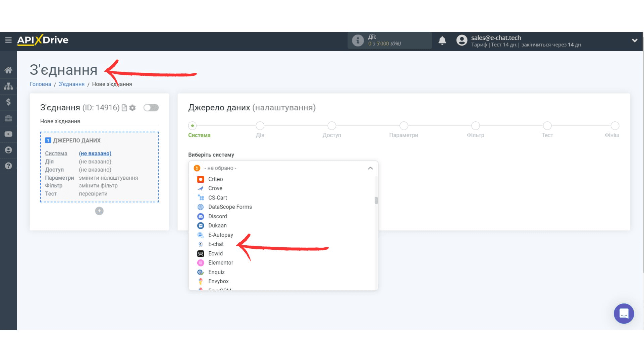Toggle the connection on/off switch

coord(151,108)
